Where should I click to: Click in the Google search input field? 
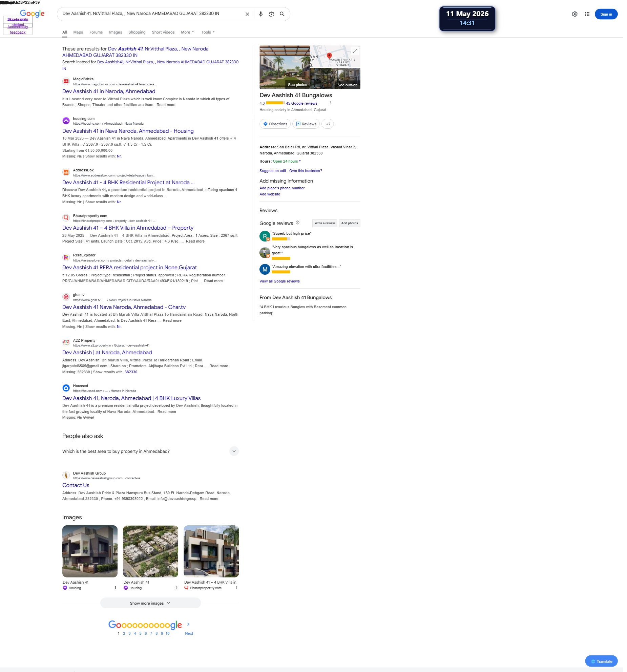click(x=151, y=14)
